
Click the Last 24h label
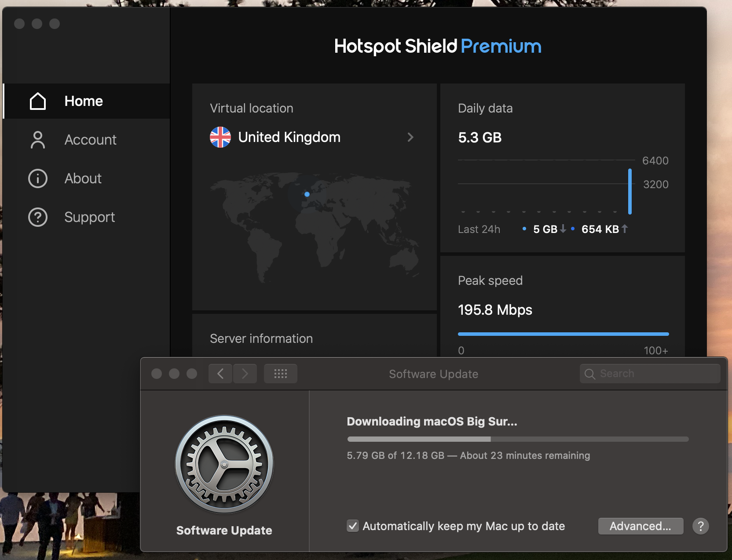pos(479,229)
